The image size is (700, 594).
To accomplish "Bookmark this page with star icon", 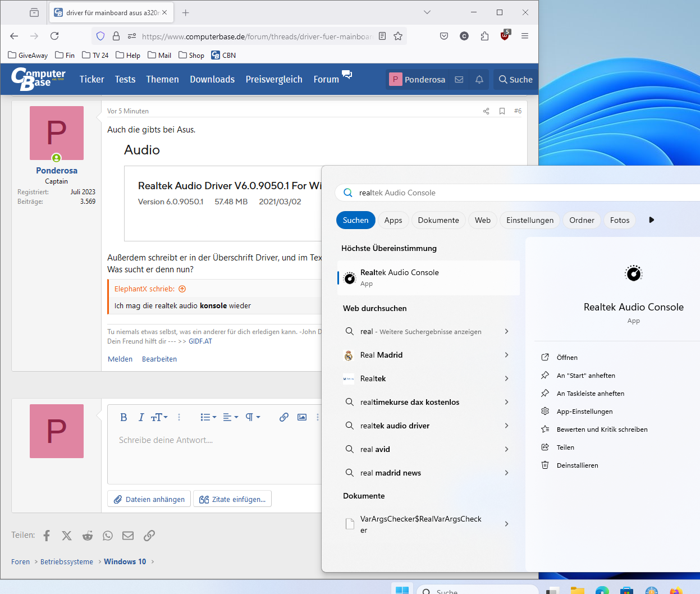I will click(398, 36).
